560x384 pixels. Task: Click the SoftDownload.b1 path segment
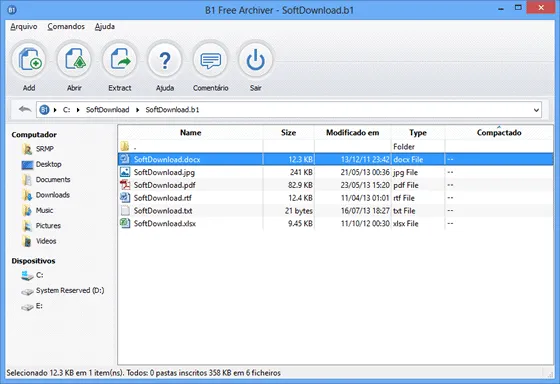[172, 110]
